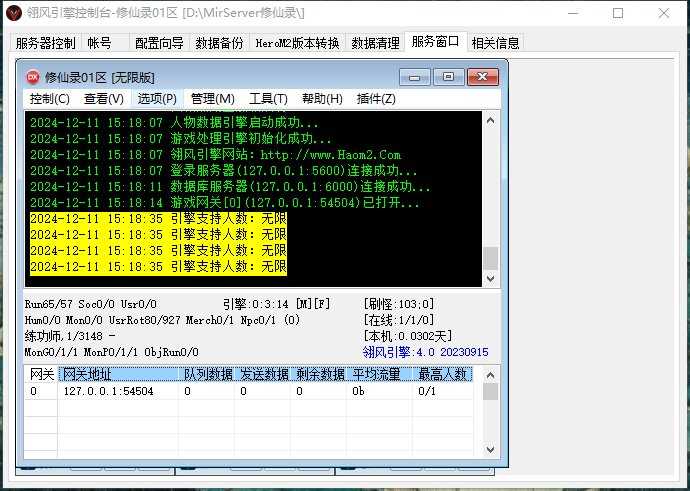Image resolution: width=690 pixels, height=491 pixels.
Task: Maximize the inner 修仙录01区 window
Action: [448, 76]
